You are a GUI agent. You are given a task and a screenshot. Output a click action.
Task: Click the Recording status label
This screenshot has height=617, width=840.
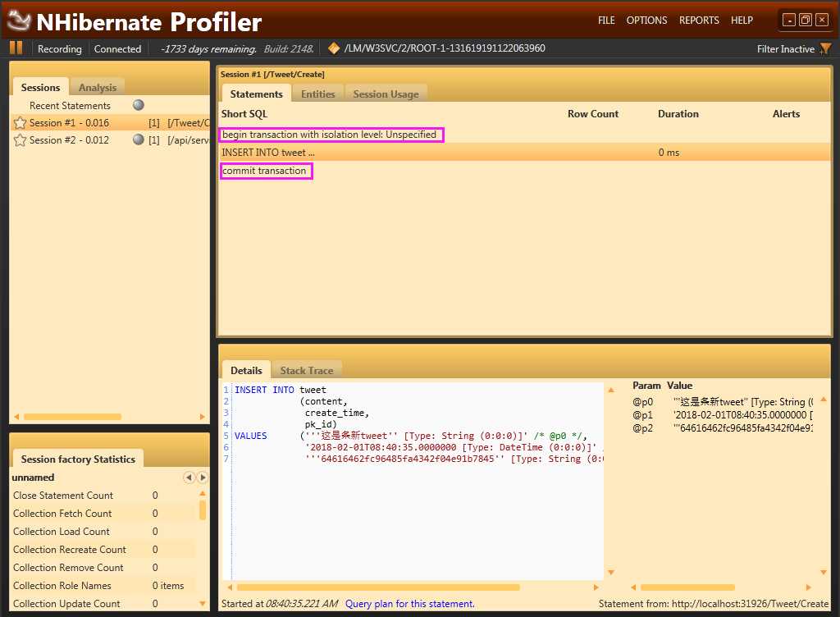pos(59,48)
